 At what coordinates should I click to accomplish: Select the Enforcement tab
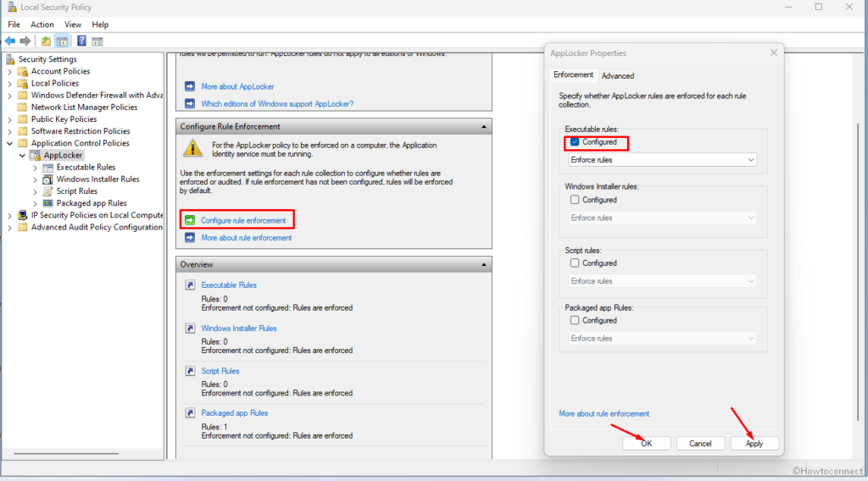pos(574,75)
